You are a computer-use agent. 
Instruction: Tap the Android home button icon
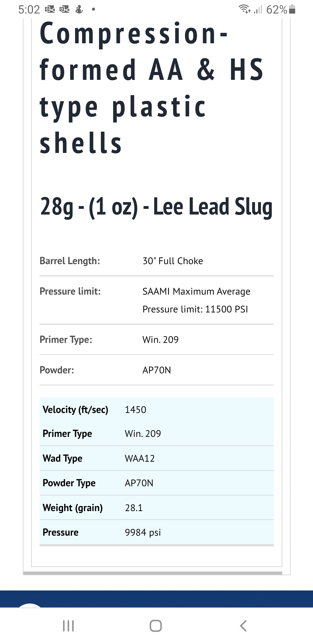pyautogui.click(x=156, y=626)
